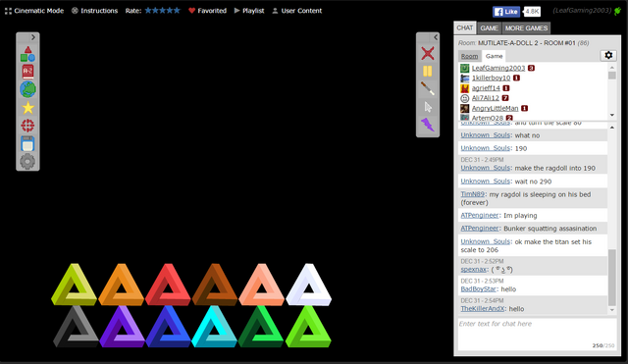The width and height of the screenshot is (628, 364).
Task: Click the chat scrollbar up arrow
Action: [x=612, y=128]
